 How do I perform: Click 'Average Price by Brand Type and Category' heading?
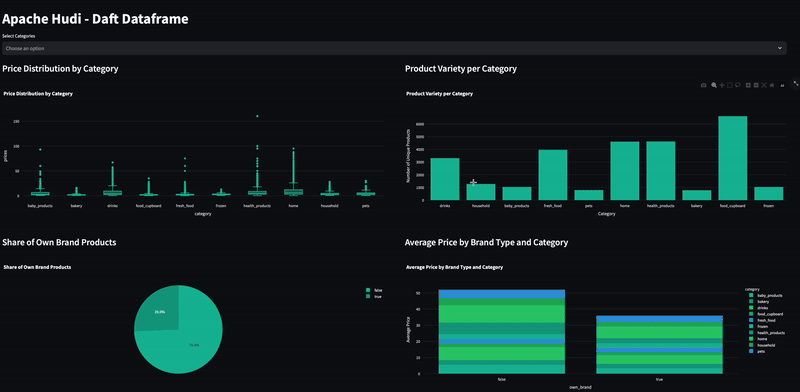coord(486,242)
